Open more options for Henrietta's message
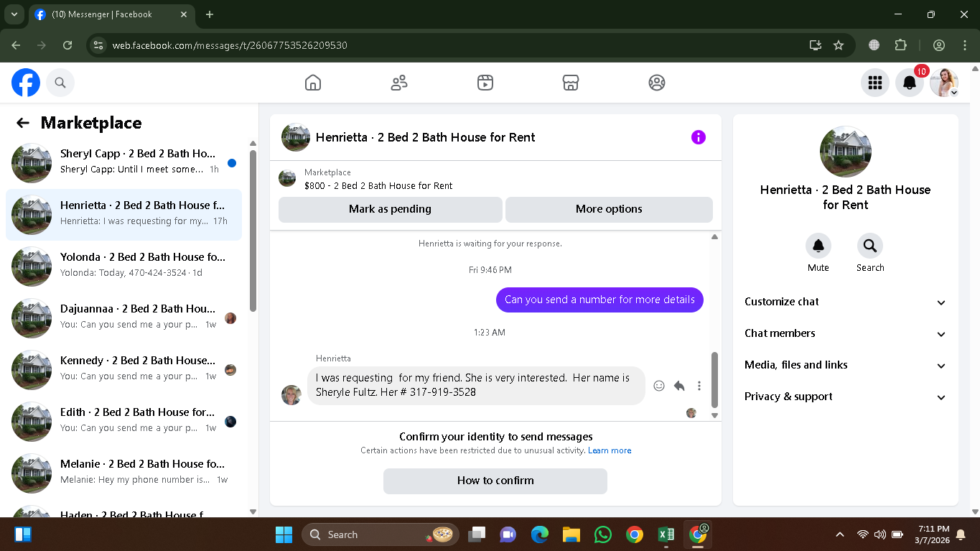 (x=699, y=386)
